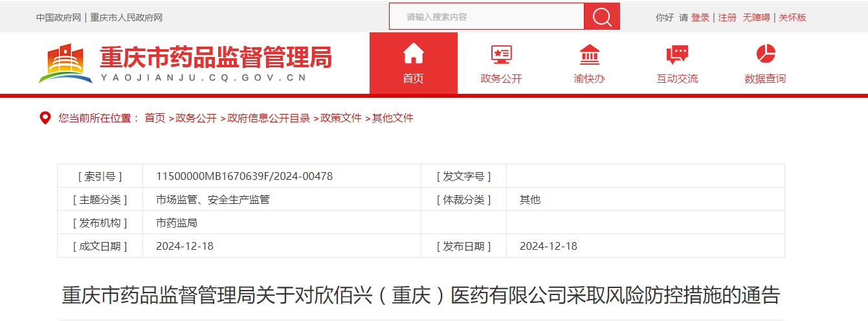Go to 首页 in the breadcrumb
Screen dimensions: 868x321
coord(155,118)
